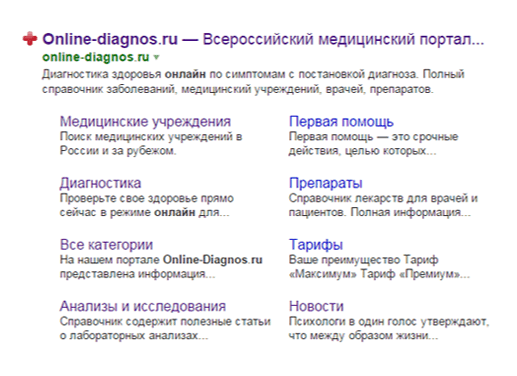517x376 pixels.
Task: Click the text 'Ваше преимущество Тариф'
Action: (x=363, y=259)
